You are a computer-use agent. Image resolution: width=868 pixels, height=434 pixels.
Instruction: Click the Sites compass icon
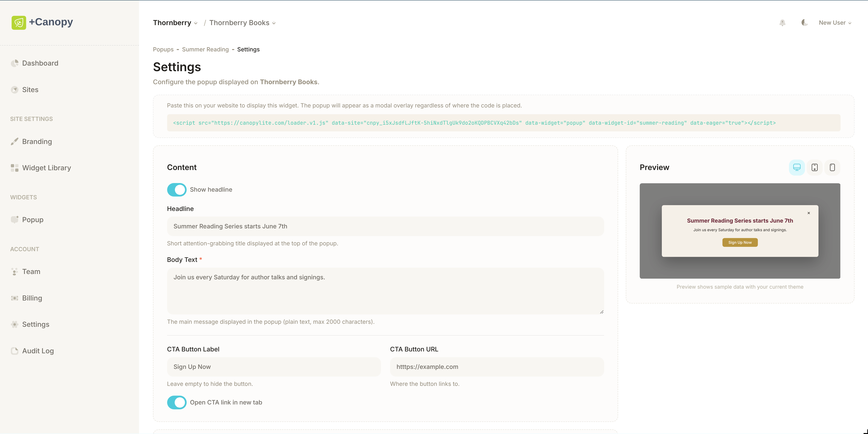(14, 90)
